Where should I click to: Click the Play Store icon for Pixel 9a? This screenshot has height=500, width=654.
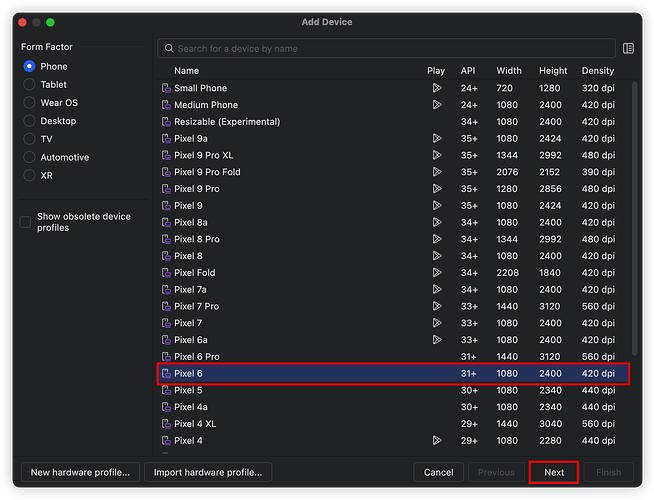(x=436, y=139)
